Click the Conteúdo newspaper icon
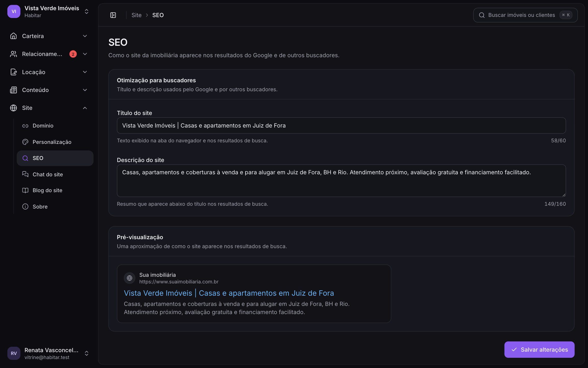This screenshot has width=588, height=368. [x=14, y=90]
